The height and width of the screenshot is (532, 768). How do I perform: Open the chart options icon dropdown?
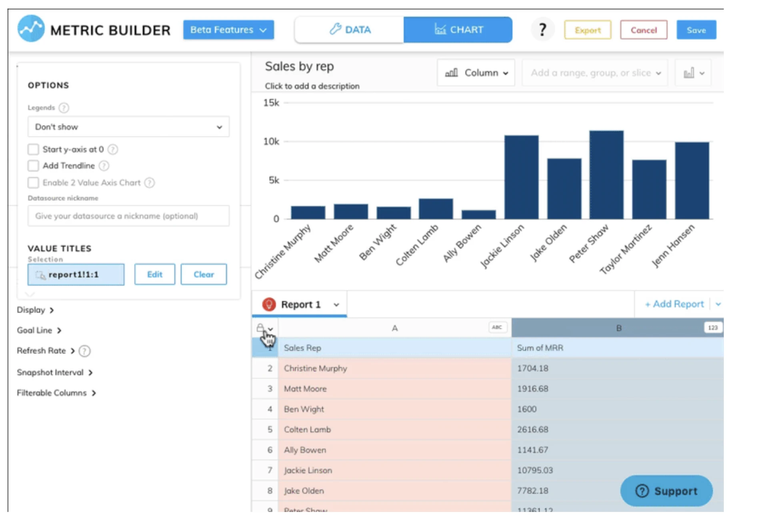(693, 73)
